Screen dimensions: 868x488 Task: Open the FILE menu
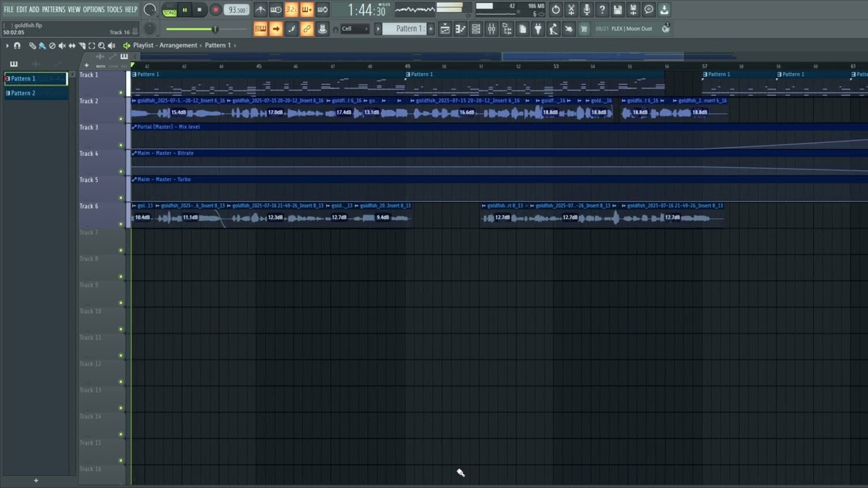click(9, 9)
